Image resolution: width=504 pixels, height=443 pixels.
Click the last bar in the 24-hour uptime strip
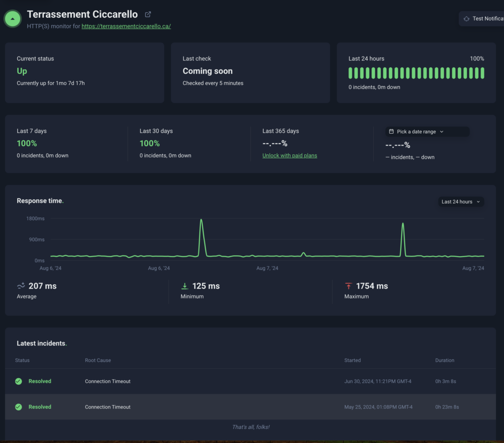[482, 73]
